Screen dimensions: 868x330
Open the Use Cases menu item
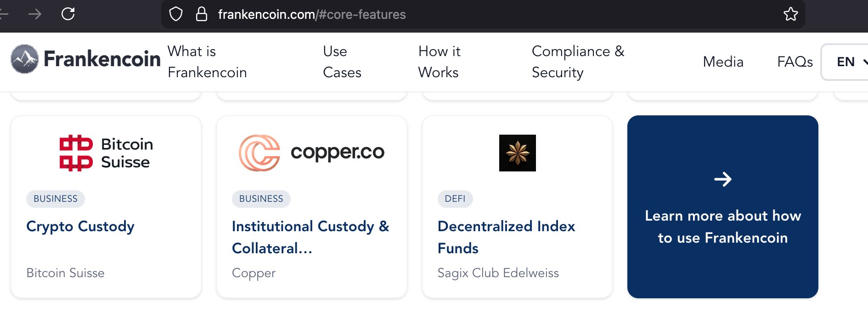tap(342, 62)
